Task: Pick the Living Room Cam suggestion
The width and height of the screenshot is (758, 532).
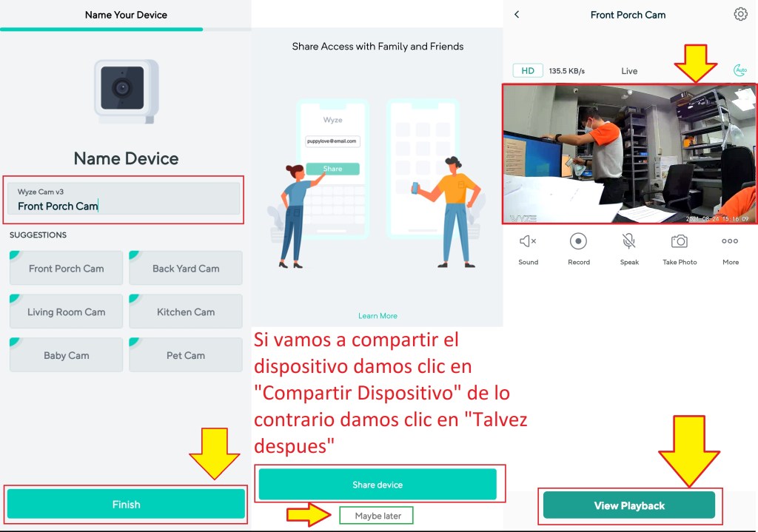Action: pos(67,312)
